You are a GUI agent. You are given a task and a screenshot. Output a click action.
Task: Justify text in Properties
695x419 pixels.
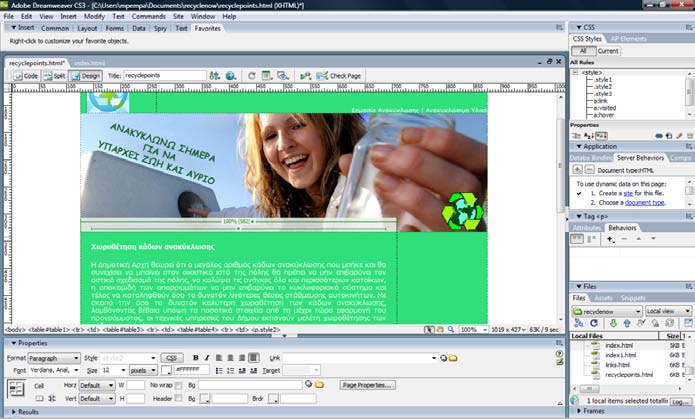[254, 358]
